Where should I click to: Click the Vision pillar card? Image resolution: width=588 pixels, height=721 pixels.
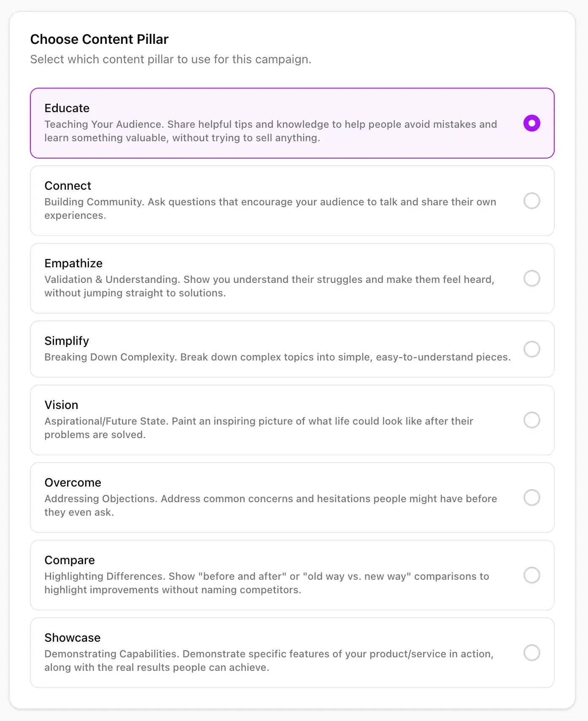[253, 420]
